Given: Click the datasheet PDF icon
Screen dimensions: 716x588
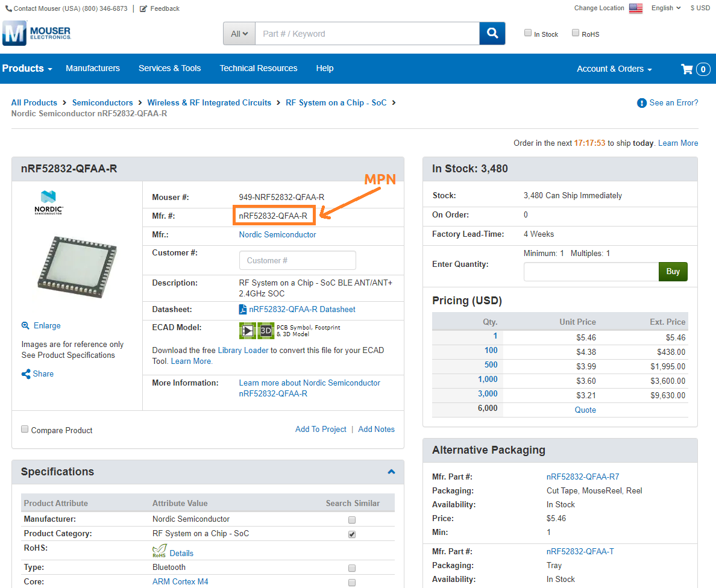Looking at the screenshot, I should [243, 310].
